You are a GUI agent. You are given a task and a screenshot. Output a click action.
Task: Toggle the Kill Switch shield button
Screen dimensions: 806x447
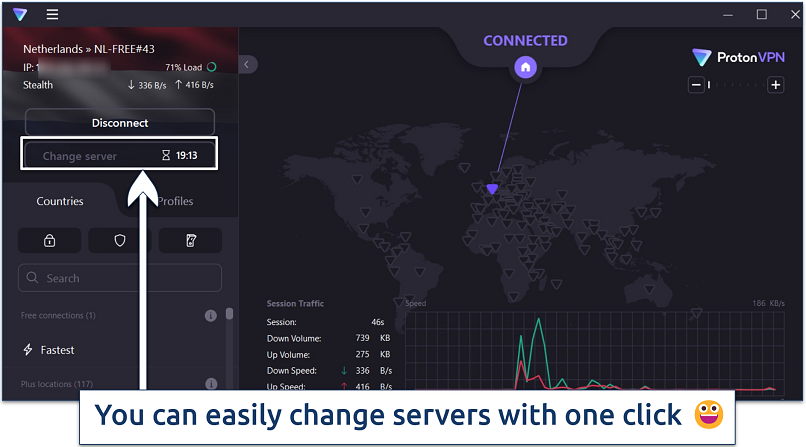click(x=120, y=240)
